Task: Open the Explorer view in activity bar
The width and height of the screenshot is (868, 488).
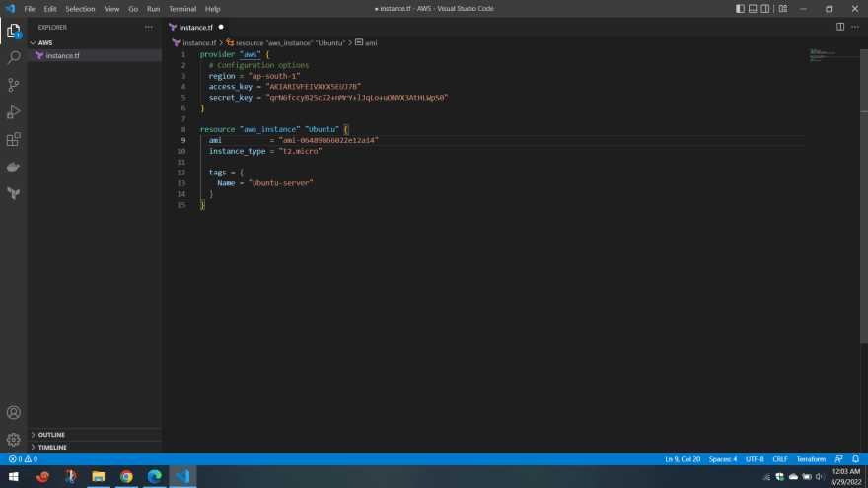Action: (x=13, y=31)
